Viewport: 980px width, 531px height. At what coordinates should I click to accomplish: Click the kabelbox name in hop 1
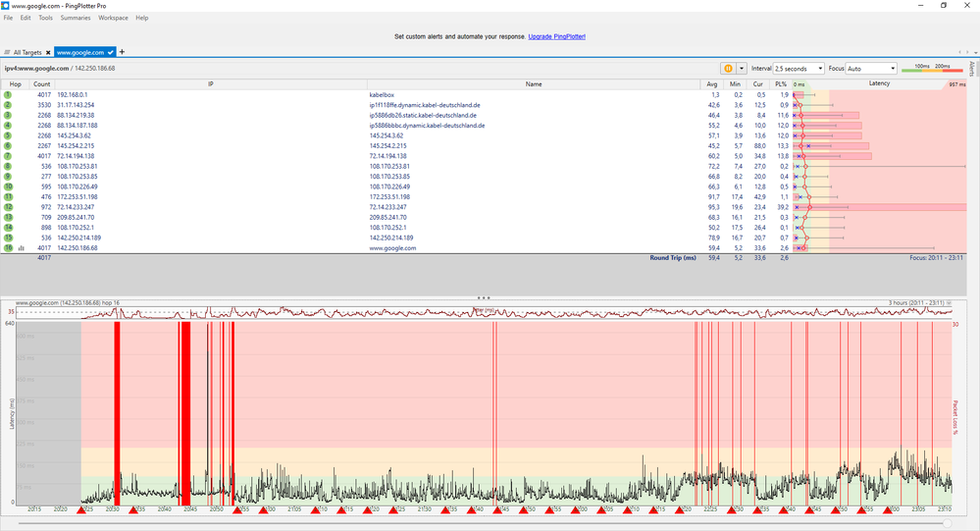point(382,95)
